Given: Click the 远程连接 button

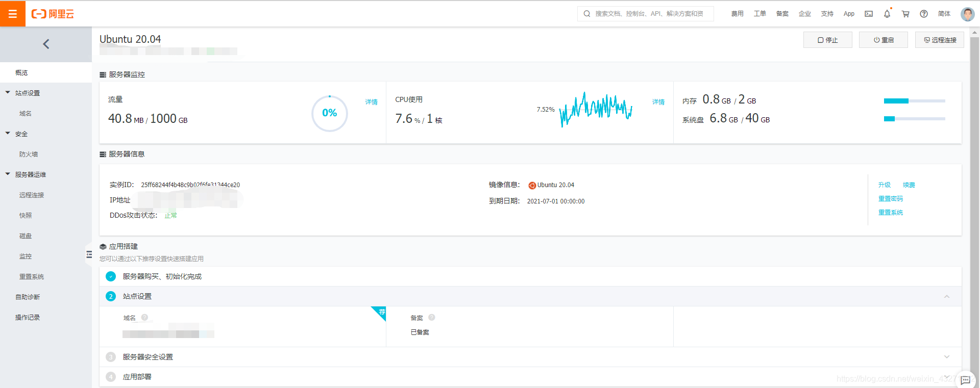Looking at the screenshot, I should 940,40.
